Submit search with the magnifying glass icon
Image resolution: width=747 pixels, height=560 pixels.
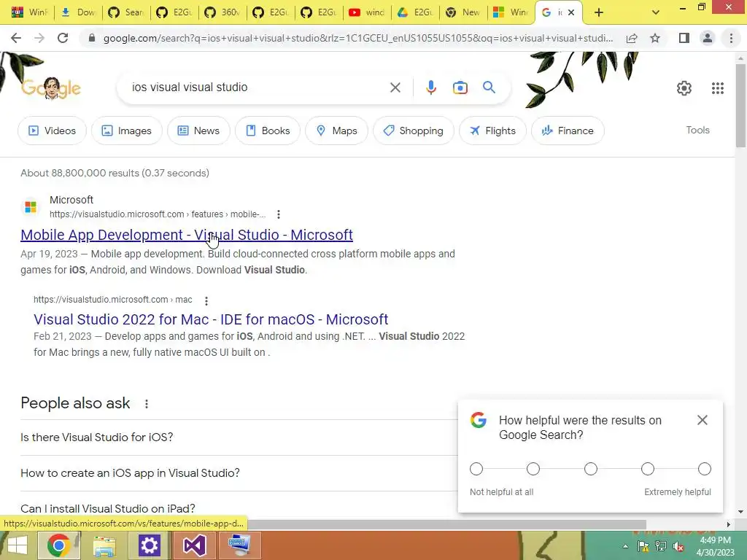click(x=489, y=87)
